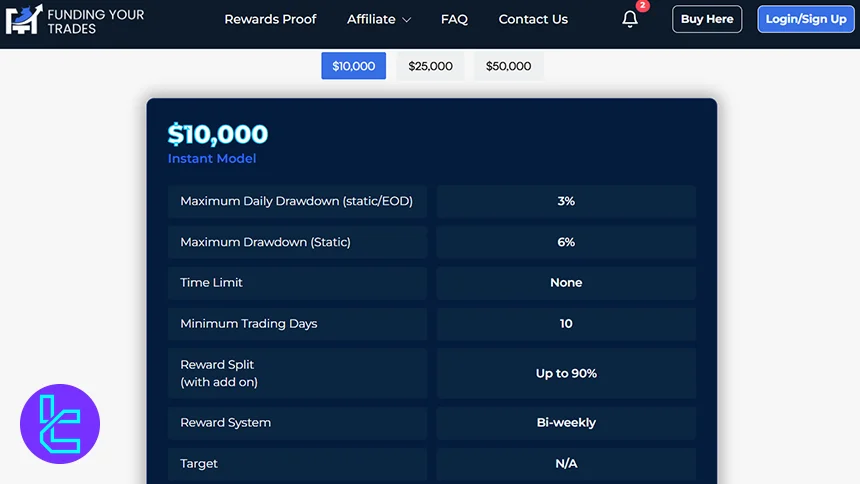Click the Bi-weekly reward system value
This screenshot has width=860, height=484.
(566, 423)
